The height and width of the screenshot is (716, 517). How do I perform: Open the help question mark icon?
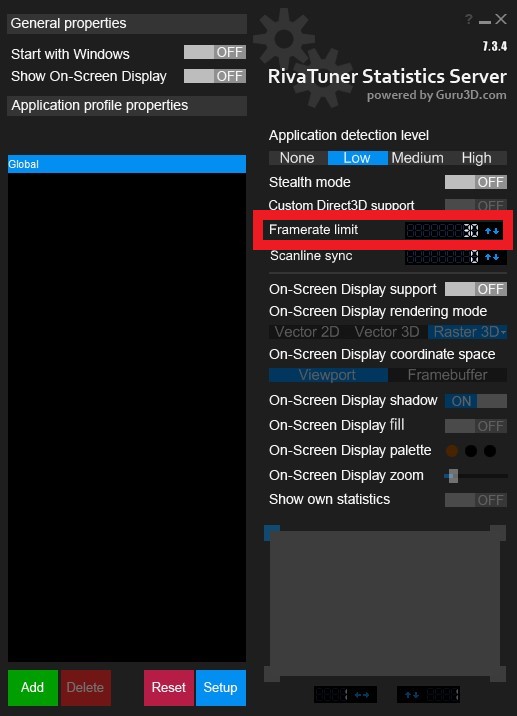click(469, 20)
